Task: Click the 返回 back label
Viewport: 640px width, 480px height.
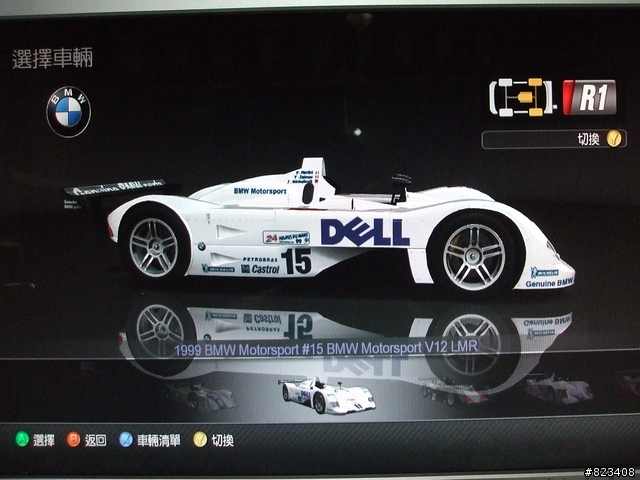Action: tap(96, 440)
